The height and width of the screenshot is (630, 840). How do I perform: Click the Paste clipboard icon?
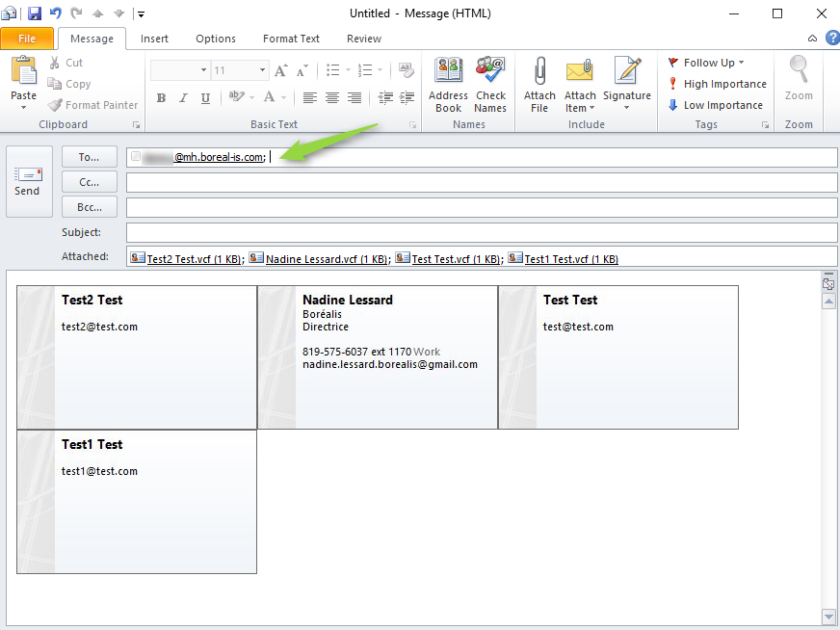point(23,77)
